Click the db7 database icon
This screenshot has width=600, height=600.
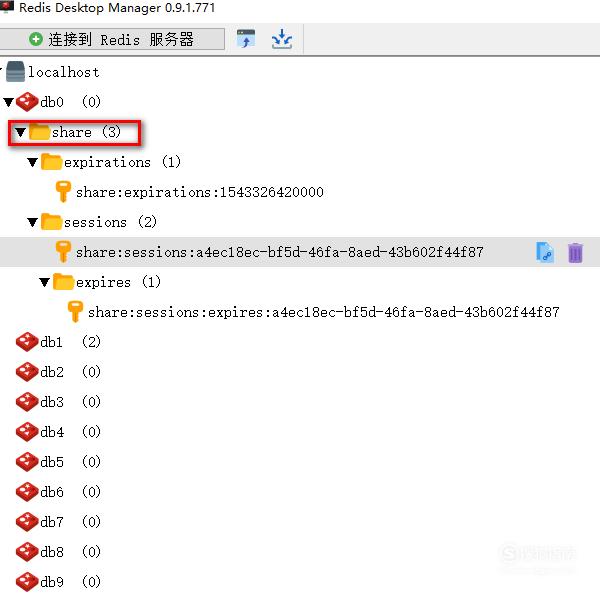pyautogui.click(x=27, y=522)
